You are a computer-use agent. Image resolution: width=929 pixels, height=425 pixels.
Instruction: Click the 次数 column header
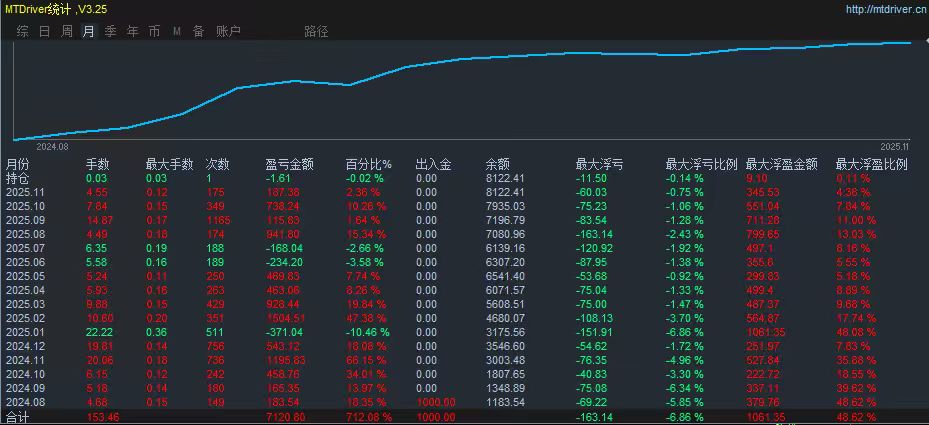point(217,164)
